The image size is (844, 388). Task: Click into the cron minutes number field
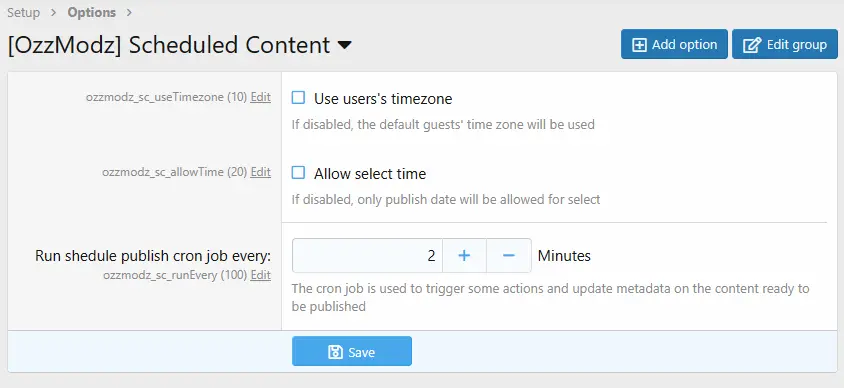(x=367, y=256)
